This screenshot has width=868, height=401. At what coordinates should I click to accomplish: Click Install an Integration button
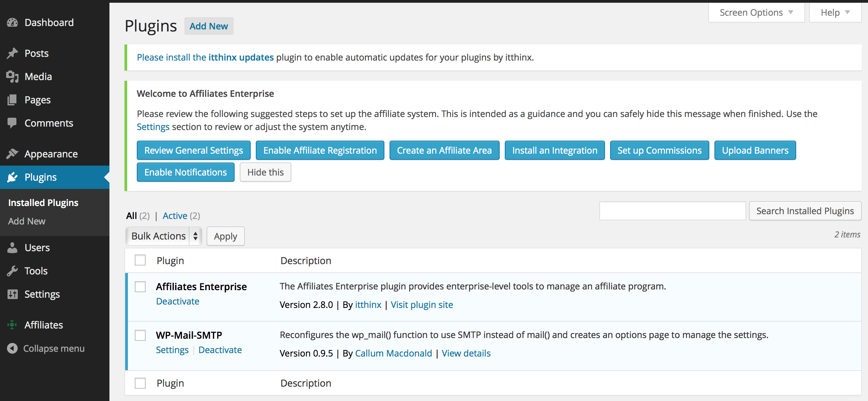(555, 150)
